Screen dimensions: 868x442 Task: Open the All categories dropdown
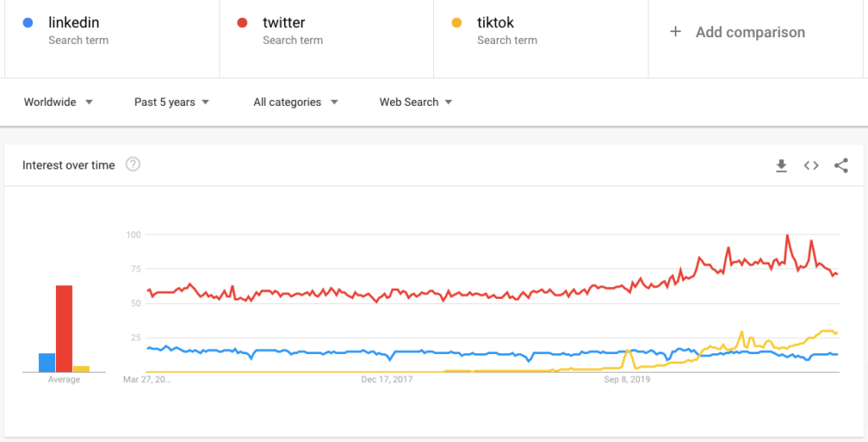295,102
